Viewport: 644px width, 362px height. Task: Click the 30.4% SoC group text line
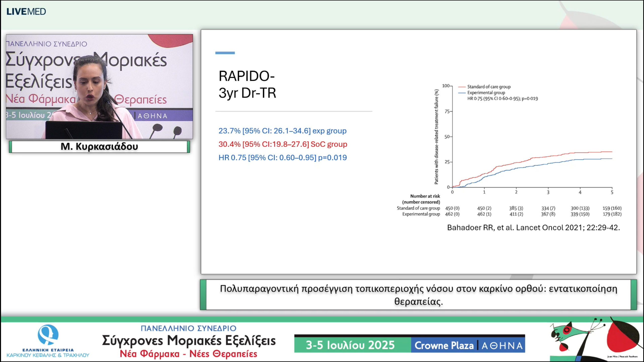pyautogui.click(x=283, y=144)
